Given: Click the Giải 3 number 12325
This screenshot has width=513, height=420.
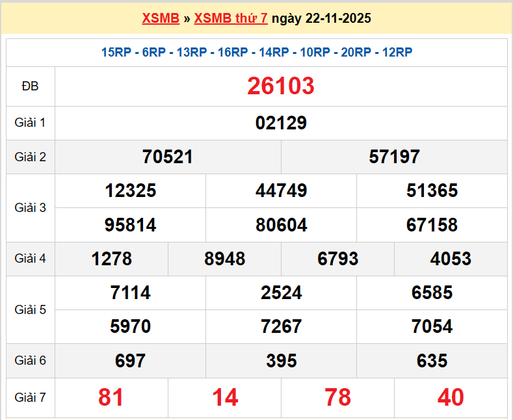Looking at the screenshot, I should 130,190.
